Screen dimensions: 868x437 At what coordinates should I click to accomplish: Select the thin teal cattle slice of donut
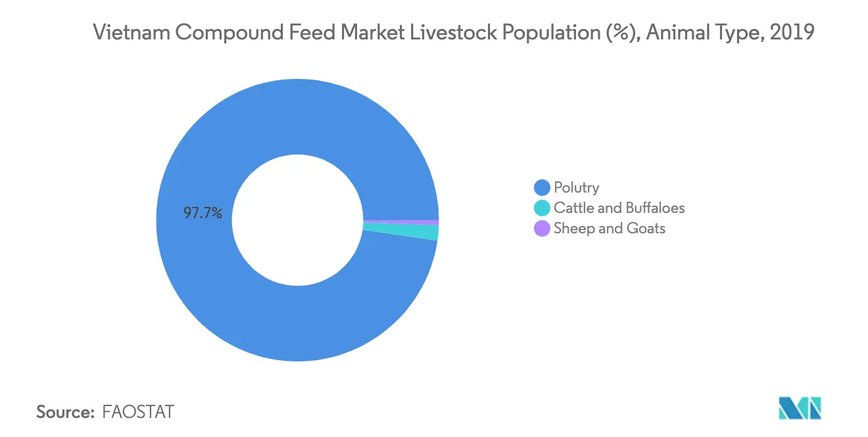[x=402, y=232]
